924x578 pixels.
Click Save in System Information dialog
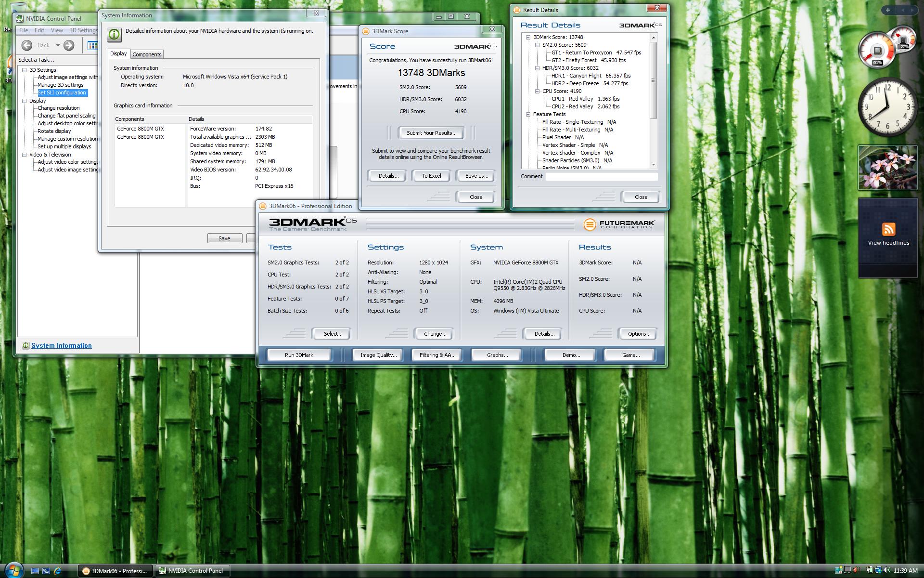(224, 238)
